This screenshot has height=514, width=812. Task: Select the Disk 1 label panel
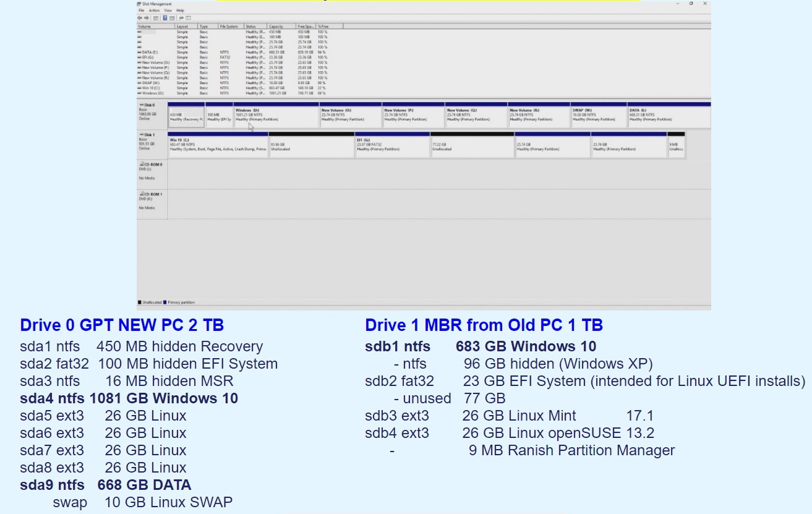[x=152, y=145]
